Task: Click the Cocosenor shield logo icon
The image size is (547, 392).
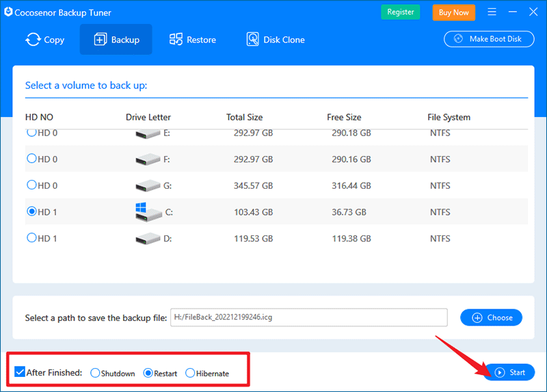Action: [8, 12]
